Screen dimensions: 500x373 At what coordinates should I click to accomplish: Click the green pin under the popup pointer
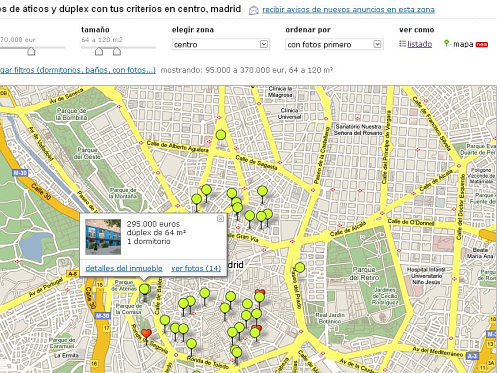point(144,289)
